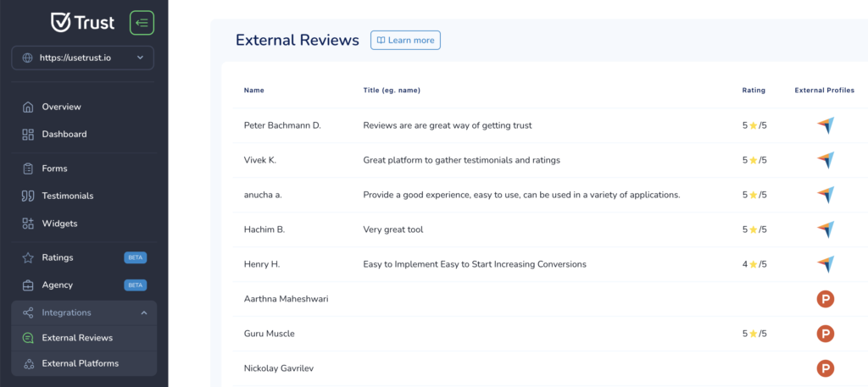Collapse the Integrations section chevron

pyautogui.click(x=144, y=313)
